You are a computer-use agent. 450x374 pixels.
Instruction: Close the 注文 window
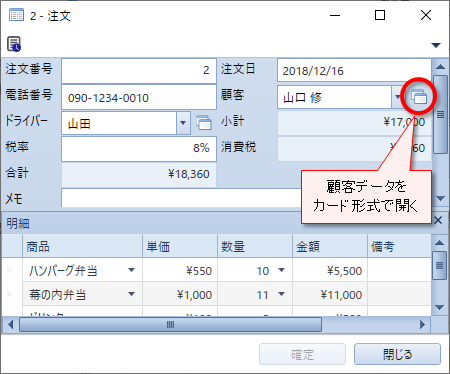tap(426, 15)
